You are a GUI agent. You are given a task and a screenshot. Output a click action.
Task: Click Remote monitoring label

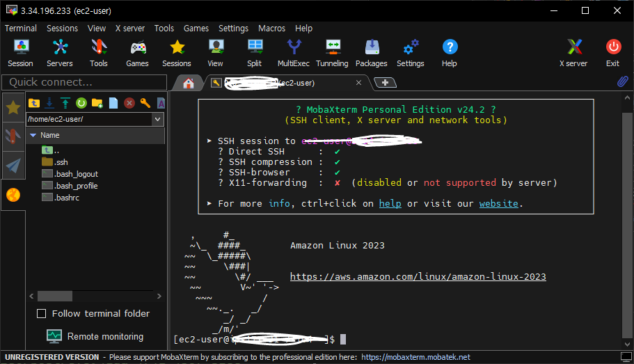click(x=105, y=336)
